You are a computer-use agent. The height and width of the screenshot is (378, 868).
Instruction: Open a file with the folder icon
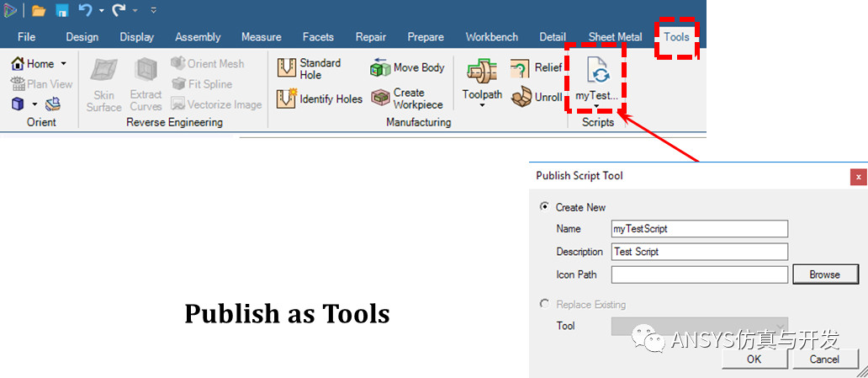point(38,11)
